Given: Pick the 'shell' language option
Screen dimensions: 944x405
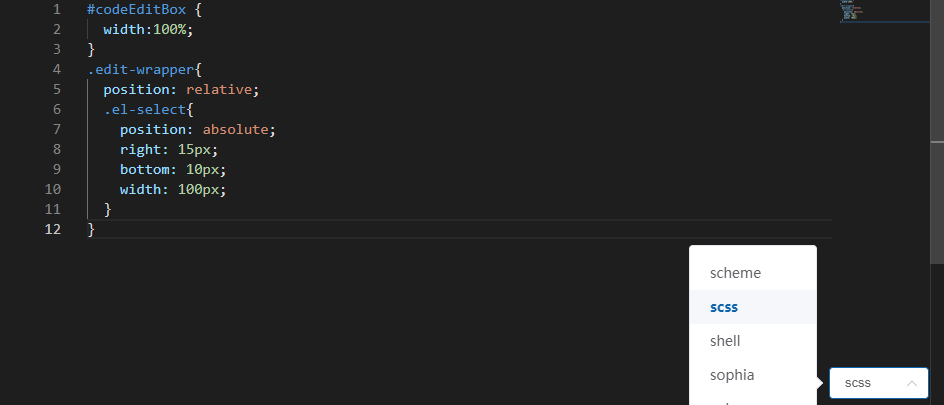Looking at the screenshot, I should 725,341.
